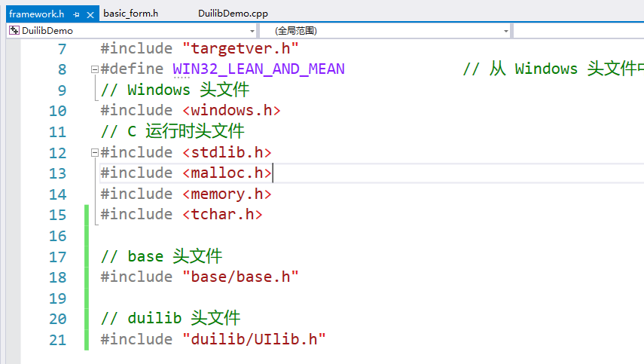The height and width of the screenshot is (364, 644).
Task: Click the empty line 16 in editor
Action: (x=301, y=236)
